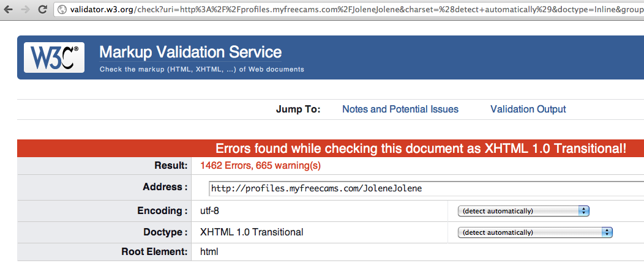Click the 'Address :' row label
644x266 pixels.
[165, 187]
